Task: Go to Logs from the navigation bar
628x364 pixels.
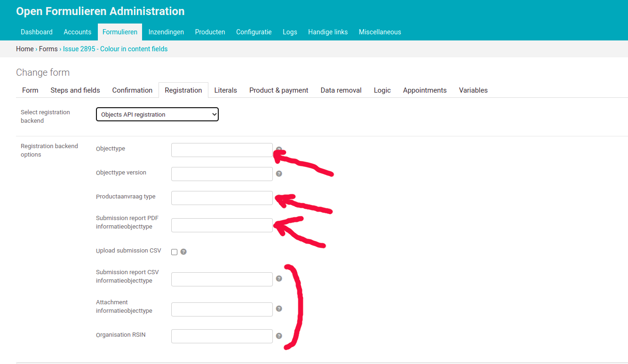Action: pos(290,32)
